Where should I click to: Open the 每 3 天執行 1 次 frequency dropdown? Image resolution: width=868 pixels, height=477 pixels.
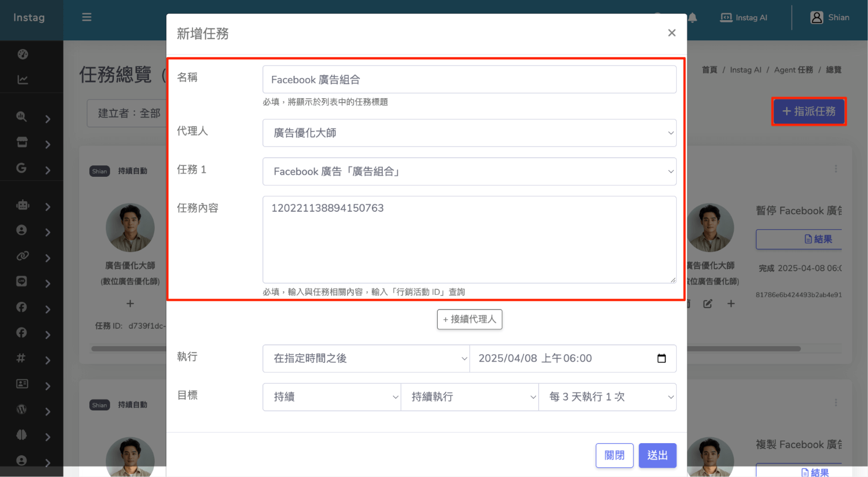click(x=607, y=397)
